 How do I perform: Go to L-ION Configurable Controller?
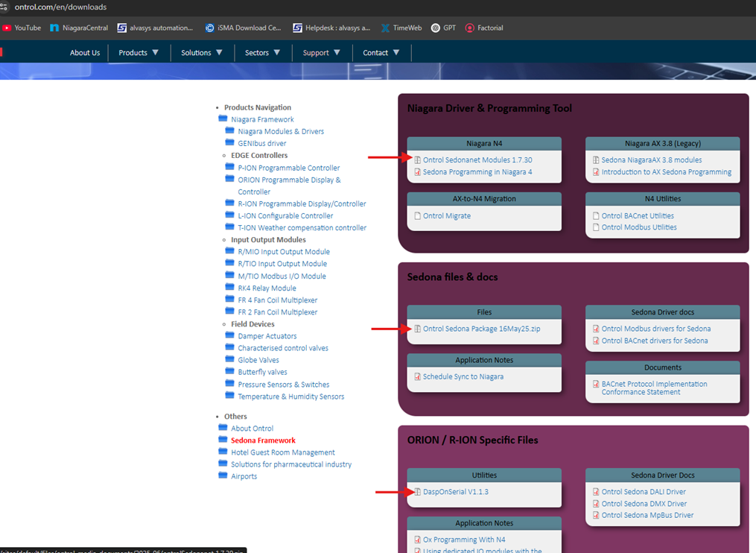[x=285, y=215]
